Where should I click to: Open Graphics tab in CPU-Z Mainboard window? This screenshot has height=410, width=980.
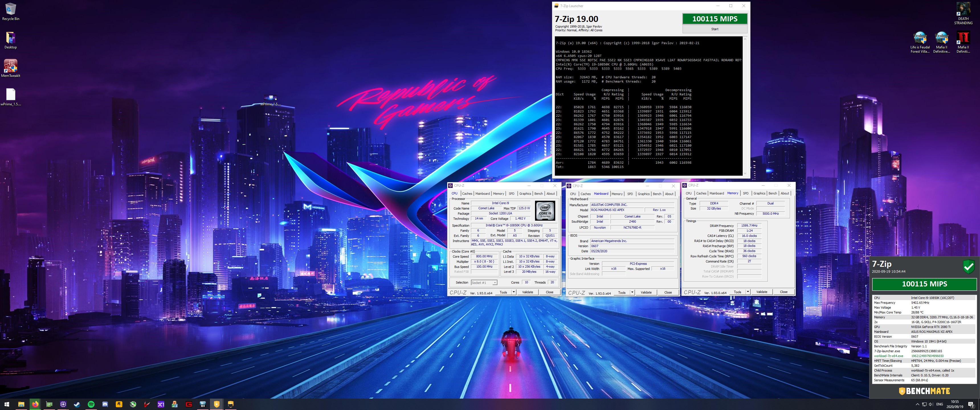pyautogui.click(x=644, y=194)
